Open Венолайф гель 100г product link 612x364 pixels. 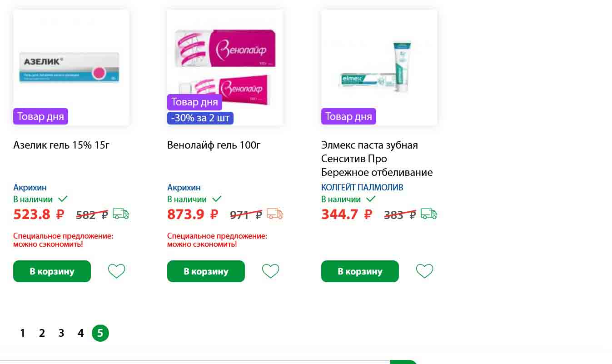coord(214,145)
